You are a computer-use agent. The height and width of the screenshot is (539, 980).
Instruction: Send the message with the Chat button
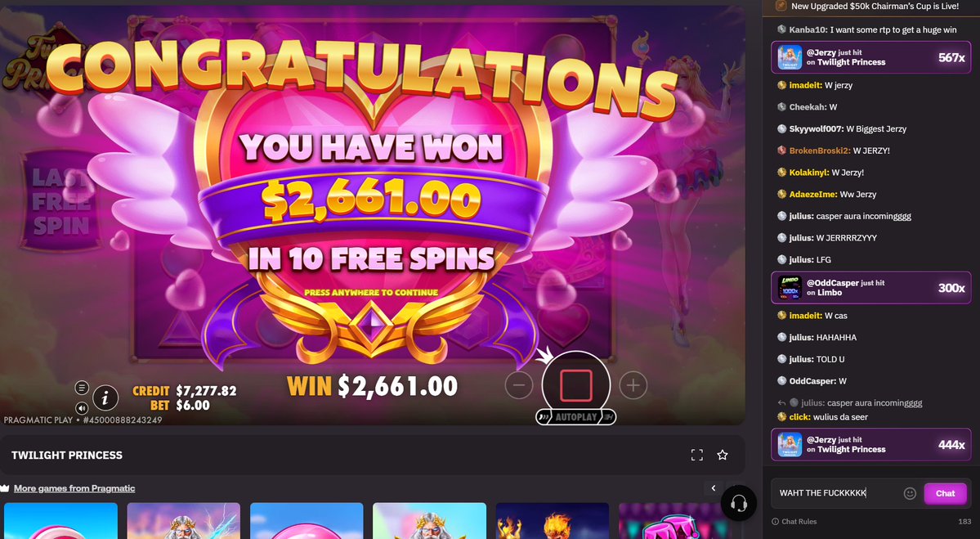(x=945, y=493)
